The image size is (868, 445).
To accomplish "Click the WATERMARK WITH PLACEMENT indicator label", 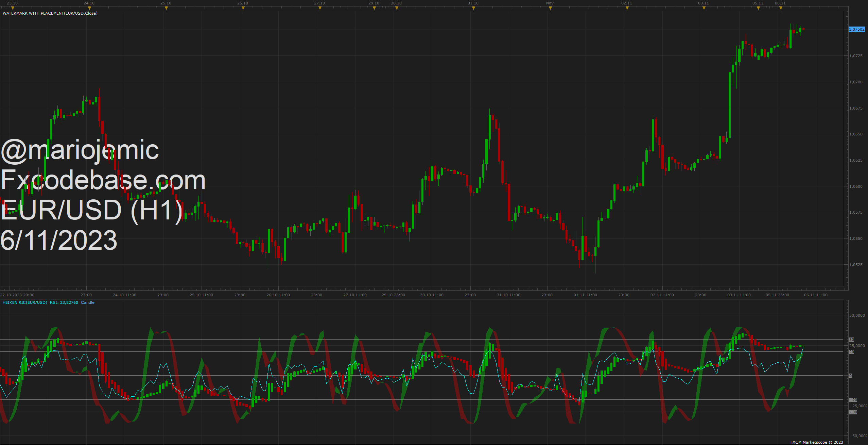I will (x=50, y=13).
